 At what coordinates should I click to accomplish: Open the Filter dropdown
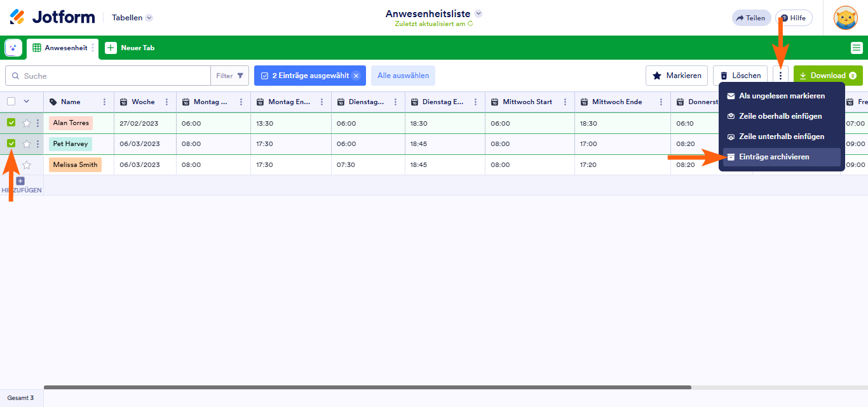tap(229, 76)
